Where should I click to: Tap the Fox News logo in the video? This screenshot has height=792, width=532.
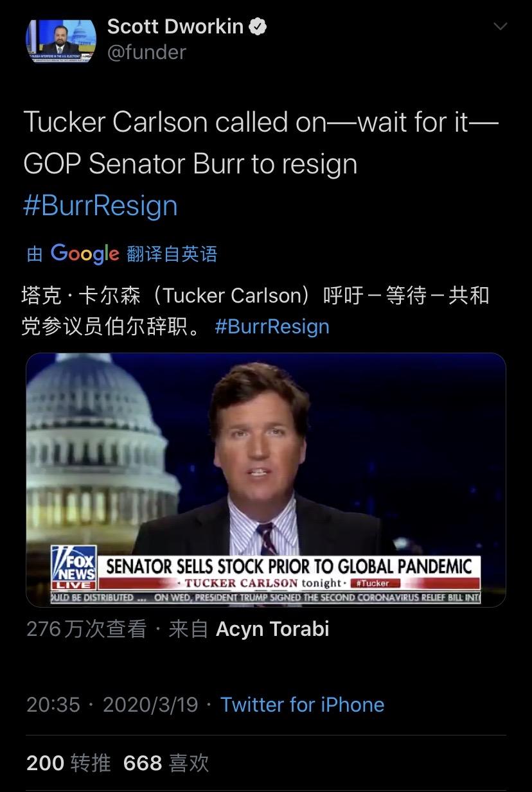coord(74,568)
